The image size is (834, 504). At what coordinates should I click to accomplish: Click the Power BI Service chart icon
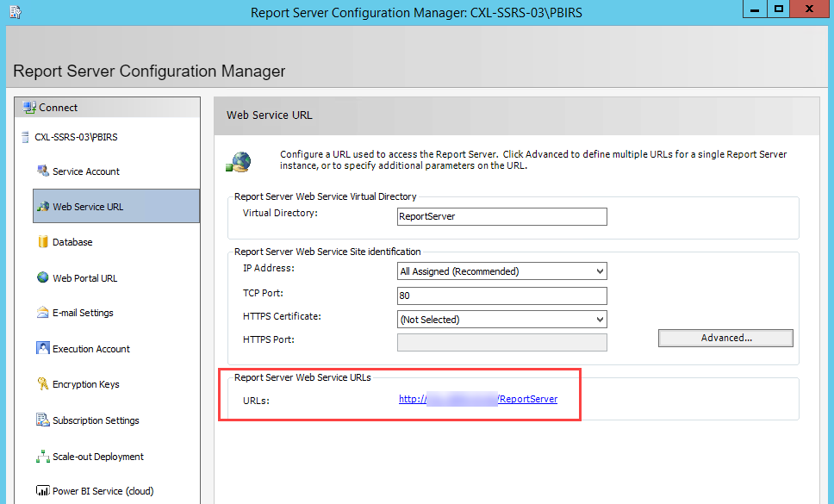43,490
